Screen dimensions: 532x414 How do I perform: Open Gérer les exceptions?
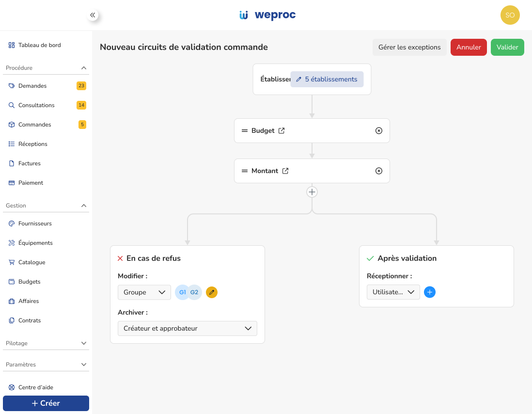point(409,47)
